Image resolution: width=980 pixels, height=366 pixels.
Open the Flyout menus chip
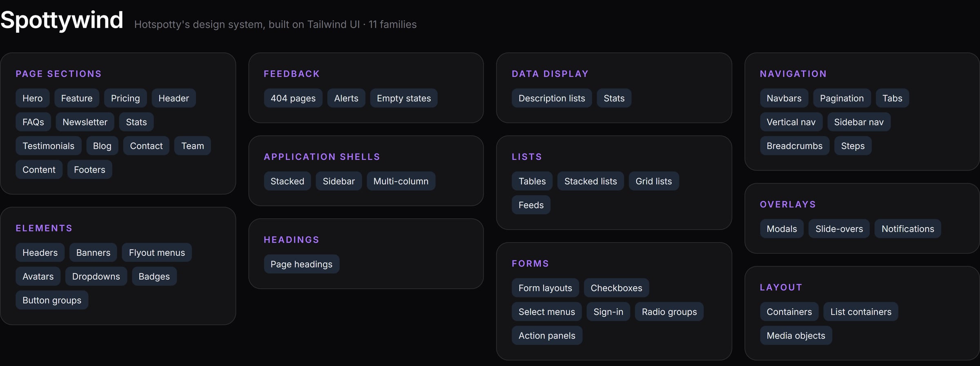click(x=157, y=253)
